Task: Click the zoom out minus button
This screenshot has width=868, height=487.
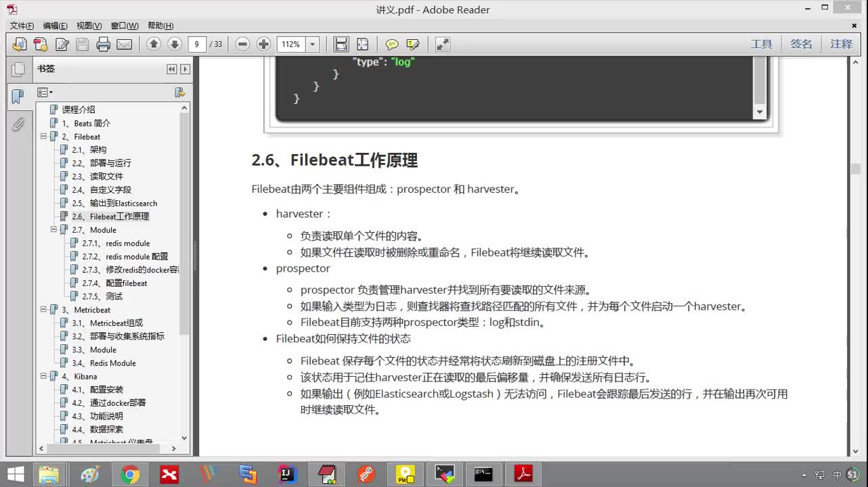Action: [x=242, y=44]
